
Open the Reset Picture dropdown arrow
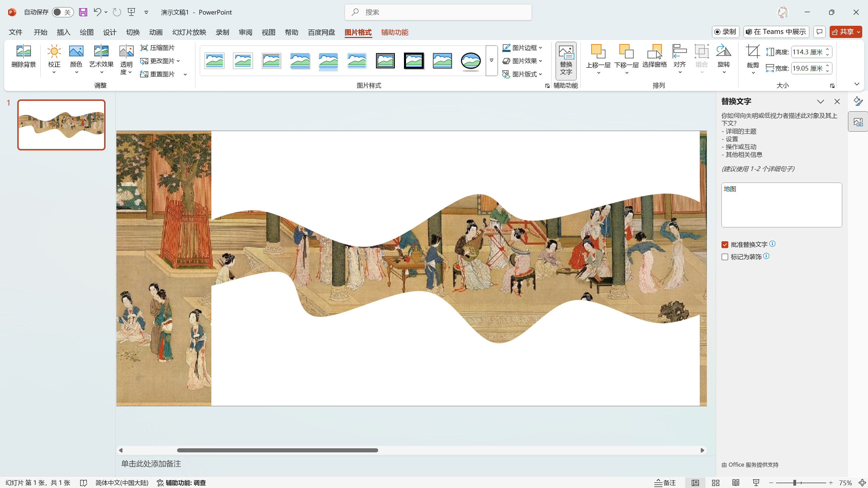[185, 74]
